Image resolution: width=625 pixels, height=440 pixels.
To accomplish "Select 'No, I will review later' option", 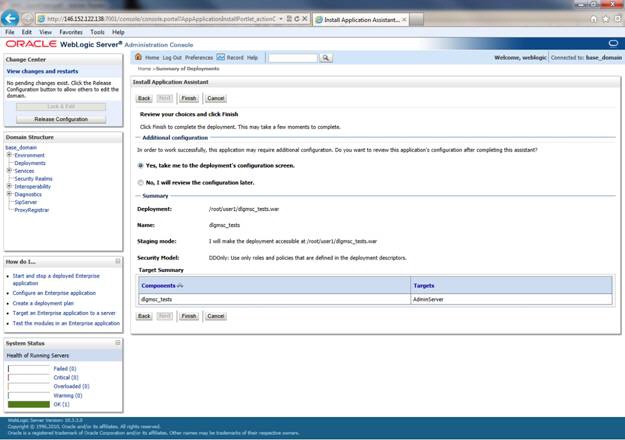I will [140, 183].
